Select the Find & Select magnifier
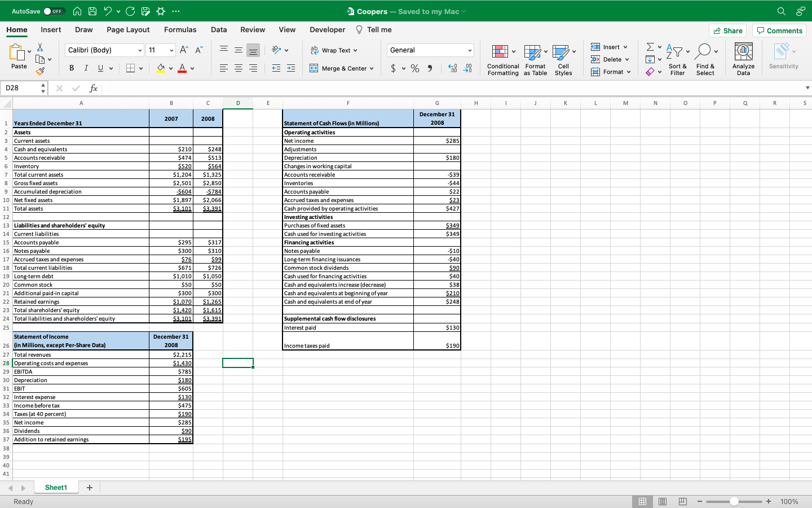This screenshot has width=812, height=508. 703,52
